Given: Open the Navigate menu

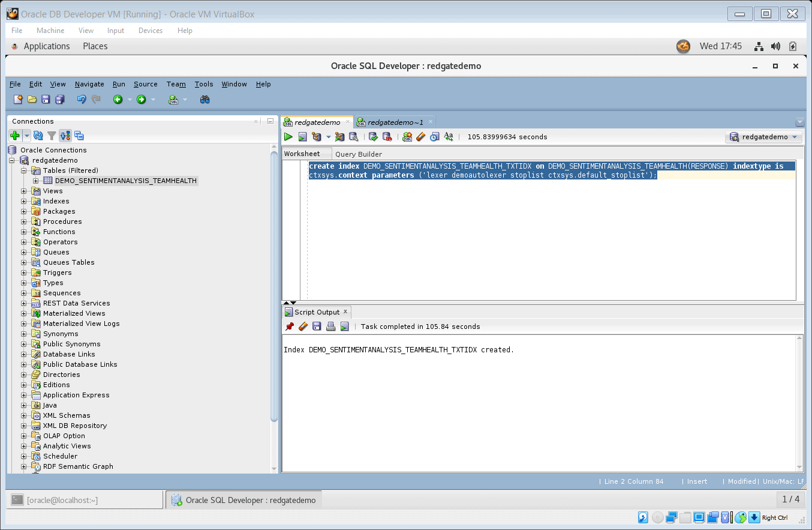Looking at the screenshot, I should coord(89,84).
